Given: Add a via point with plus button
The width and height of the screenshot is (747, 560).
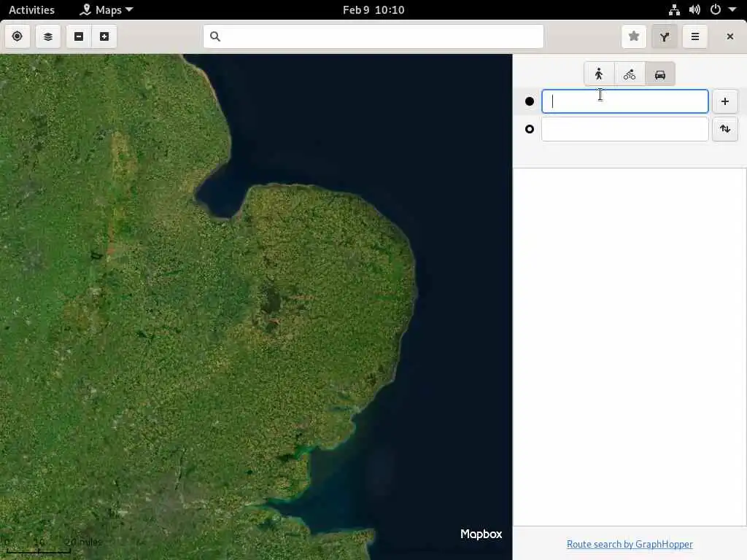Looking at the screenshot, I should point(725,101).
